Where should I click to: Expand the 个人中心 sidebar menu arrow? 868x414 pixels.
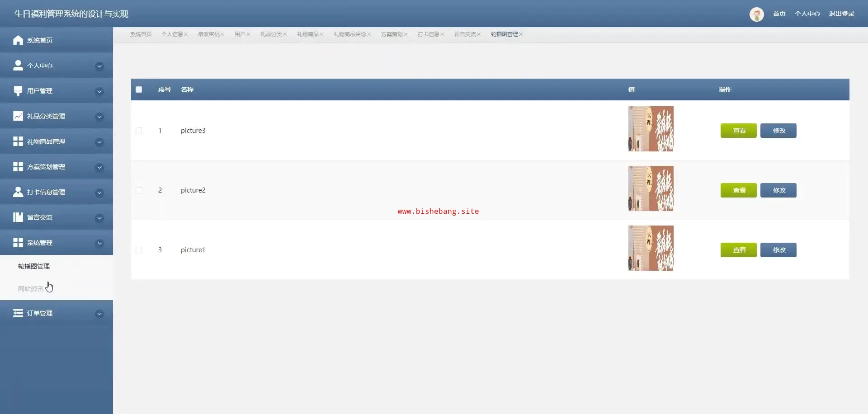[99, 66]
